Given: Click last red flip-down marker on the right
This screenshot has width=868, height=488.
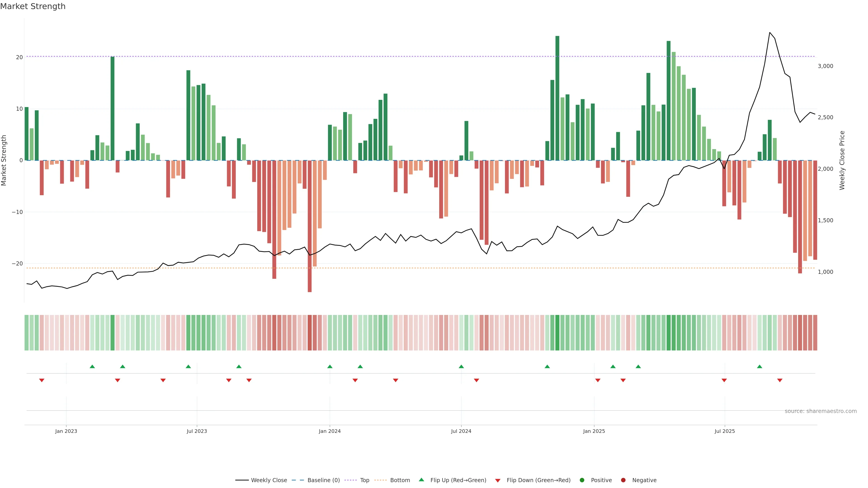Looking at the screenshot, I should click(780, 380).
